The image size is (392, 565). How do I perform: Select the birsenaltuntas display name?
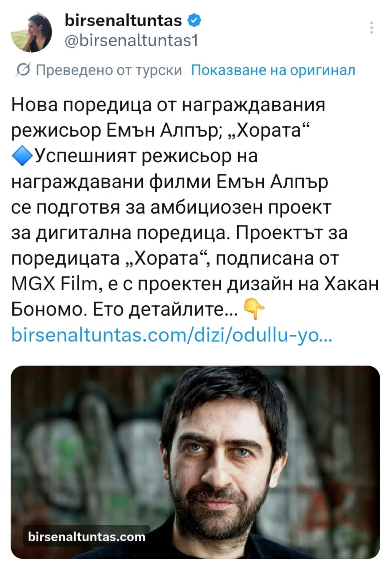pyautogui.click(x=123, y=21)
